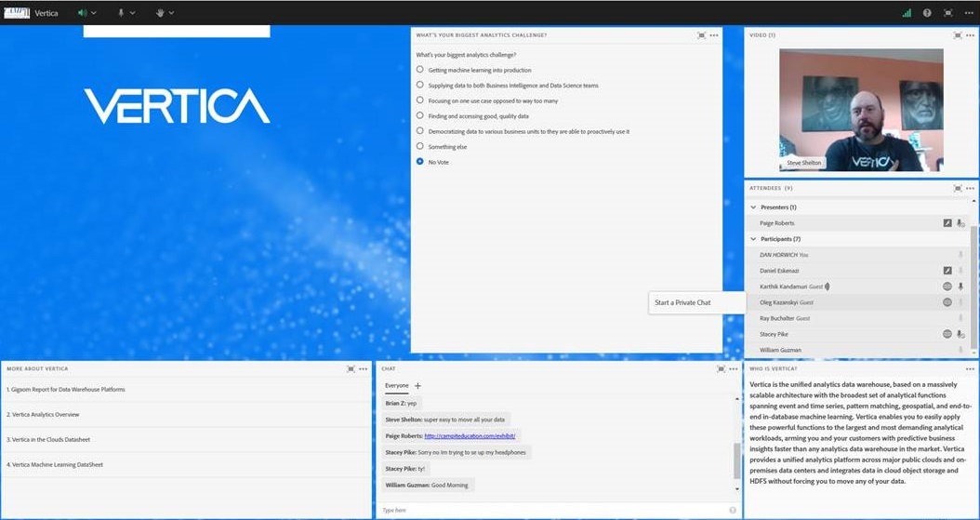Open the microphone options dropdown arrow

133,12
